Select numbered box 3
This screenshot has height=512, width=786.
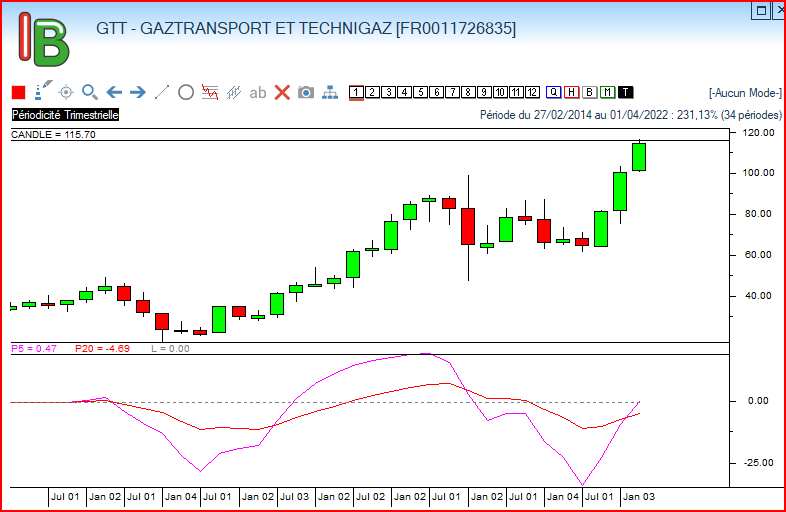point(388,92)
